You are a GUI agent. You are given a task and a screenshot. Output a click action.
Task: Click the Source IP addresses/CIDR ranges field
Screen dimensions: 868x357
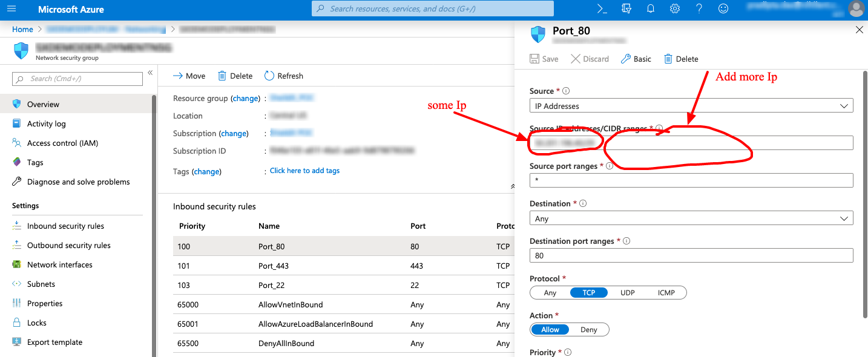[691, 143]
